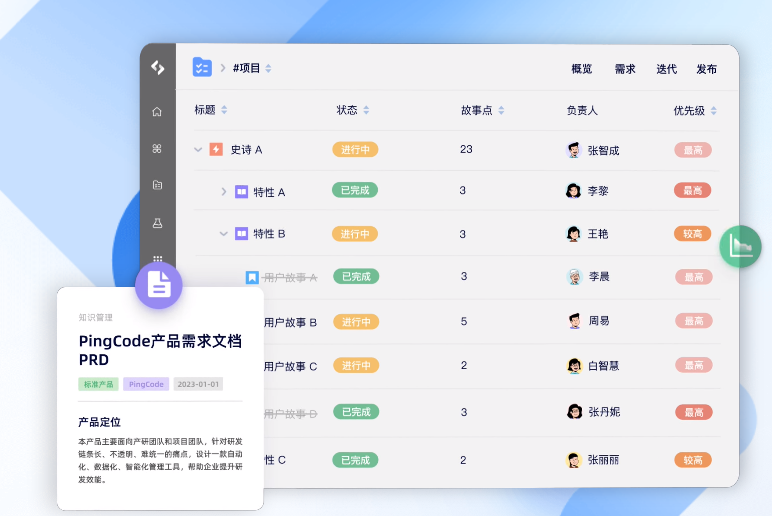Click the purple feature icon of 特性 B
The width and height of the screenshot is (772, 516).
(x=241, y=233)
